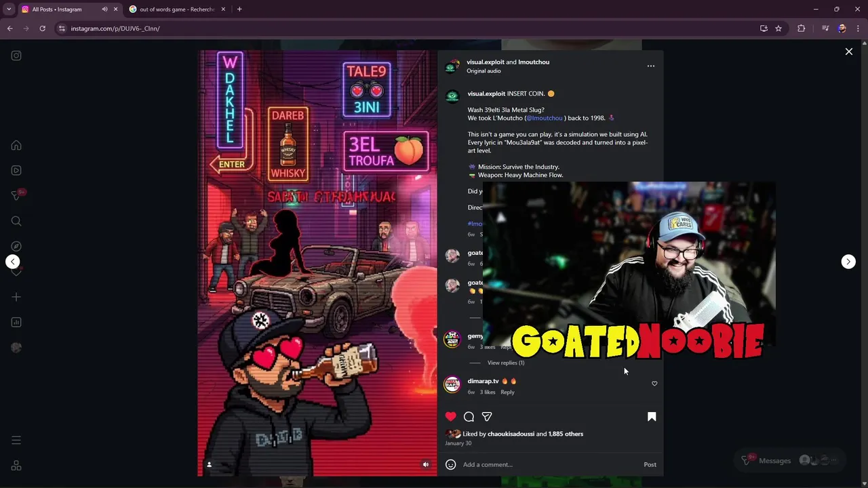This screenshot has width=868, height=488.
Task: Open the dimarap.tv avatar
Action: click(452, 384)
